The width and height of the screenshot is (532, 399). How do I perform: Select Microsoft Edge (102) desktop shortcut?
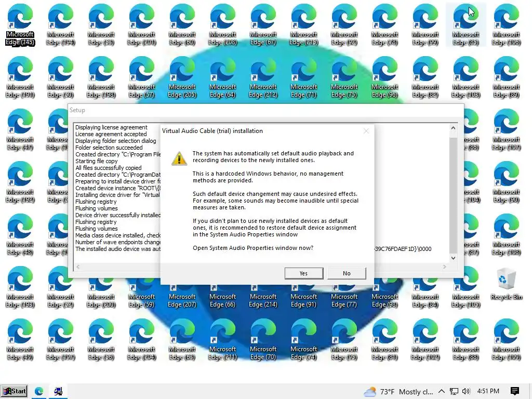425,340
